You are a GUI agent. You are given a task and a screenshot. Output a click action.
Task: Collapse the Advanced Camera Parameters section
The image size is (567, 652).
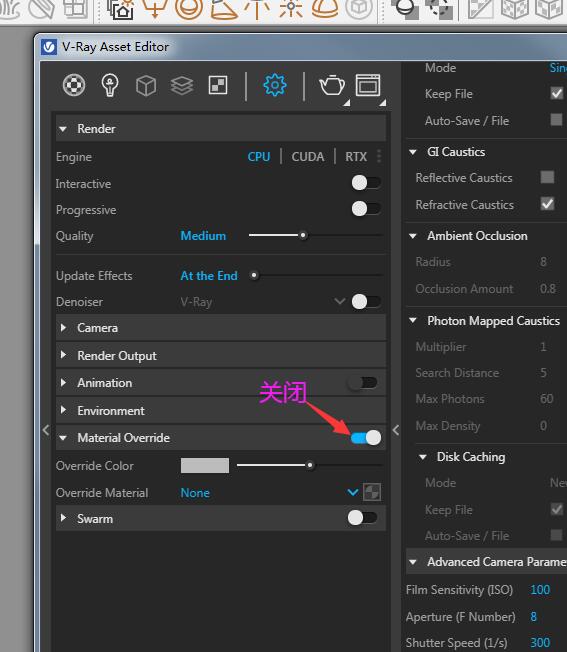(x=413, y=562)
